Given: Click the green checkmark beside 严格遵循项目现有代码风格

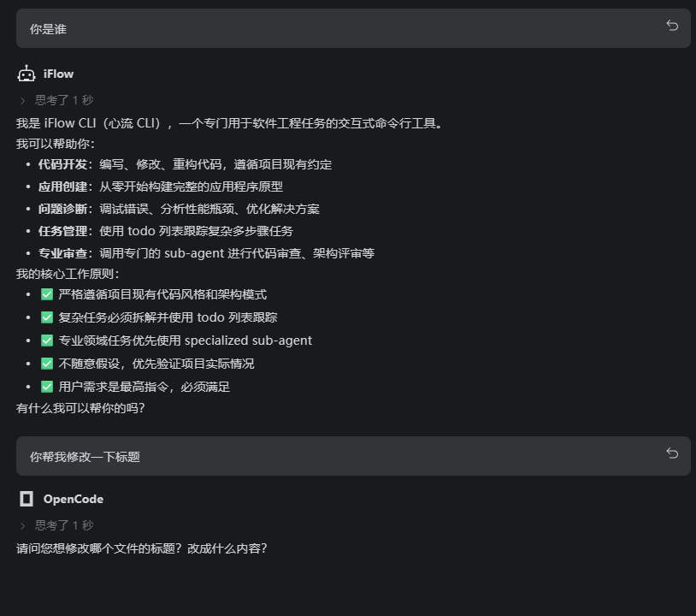Looking at the screenshot, I should point(47,294).
